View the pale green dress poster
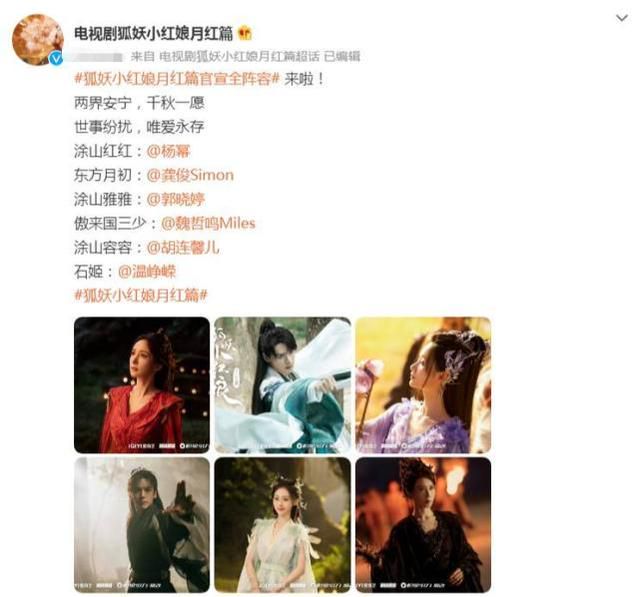This screenshot has width=640, height=597. tap(282, 525)
